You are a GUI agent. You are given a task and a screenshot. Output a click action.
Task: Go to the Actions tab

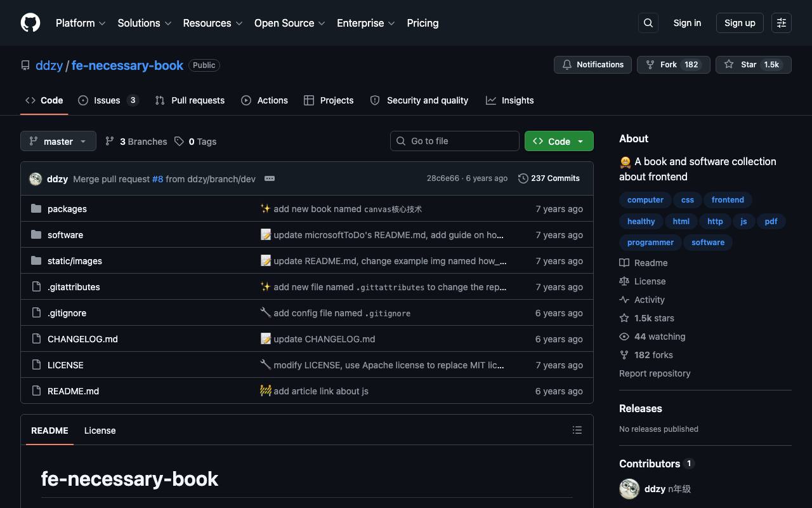point(265,100)
